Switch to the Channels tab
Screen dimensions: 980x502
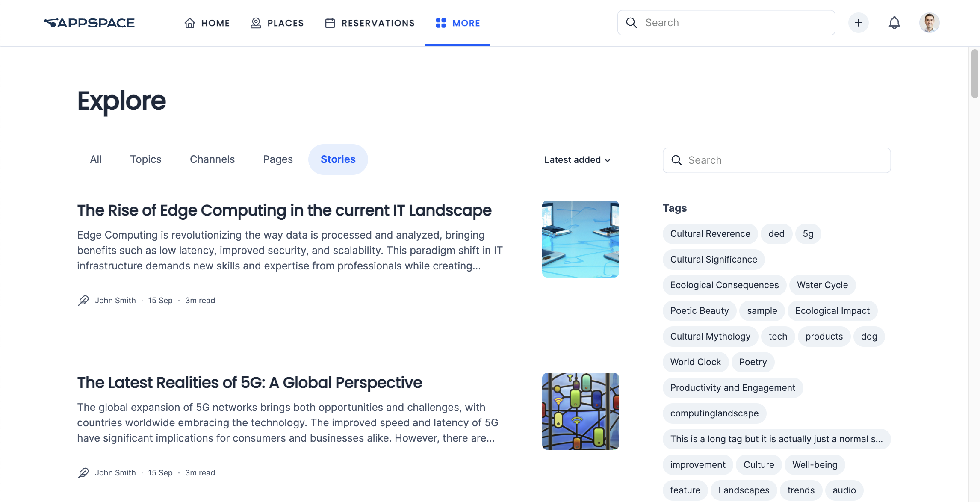click(212, 159)
